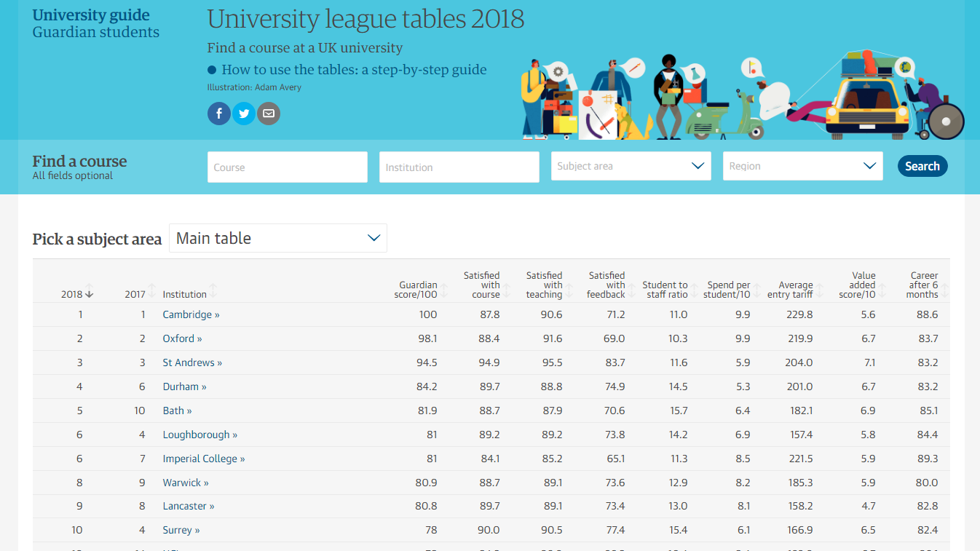This screenshot has width=980, height=551.
Task: Open the Subject area dropdown
Action: 631,166
